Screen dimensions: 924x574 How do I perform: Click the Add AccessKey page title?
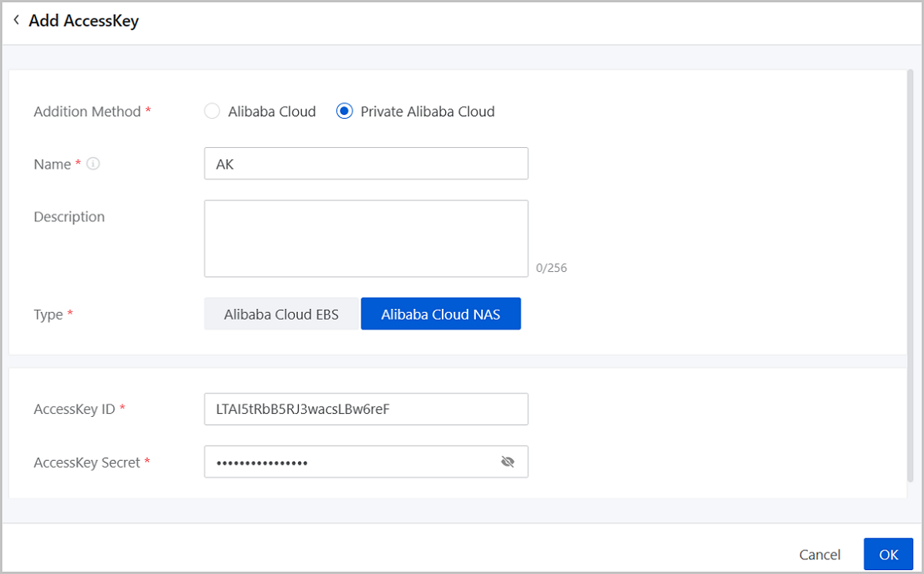pyautogui.click(x=84, y=21)
